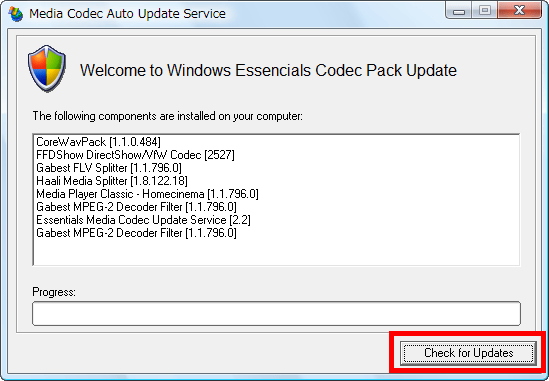The height and width of the screenshot is (381, 549).
Task: Click the installed components description text
Action: click(168, 116)
